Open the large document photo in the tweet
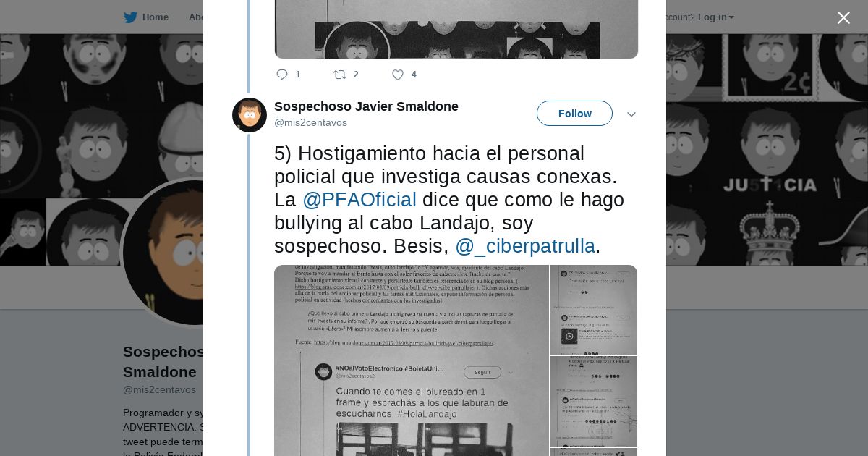This screenshot has width=868, height=456. 412,360
